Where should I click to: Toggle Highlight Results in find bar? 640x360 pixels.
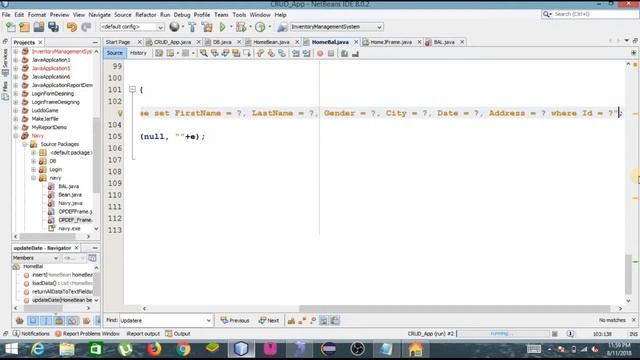click(x=324, y=320)
